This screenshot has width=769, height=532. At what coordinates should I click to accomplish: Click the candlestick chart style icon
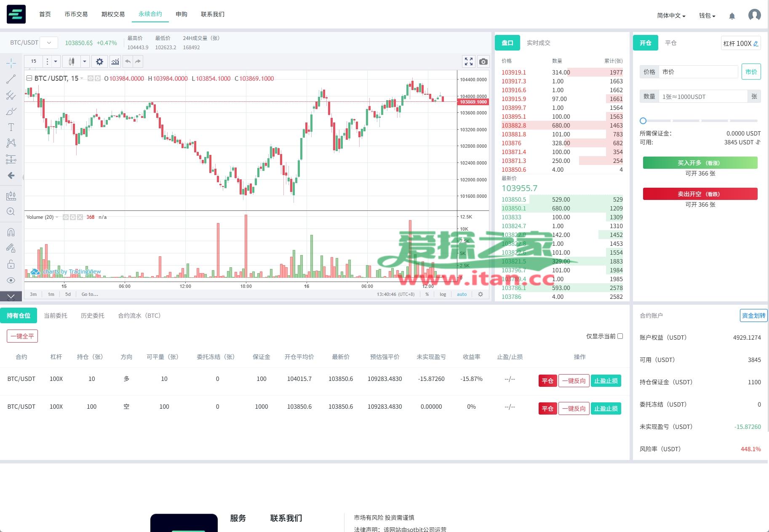coord(72,61)
